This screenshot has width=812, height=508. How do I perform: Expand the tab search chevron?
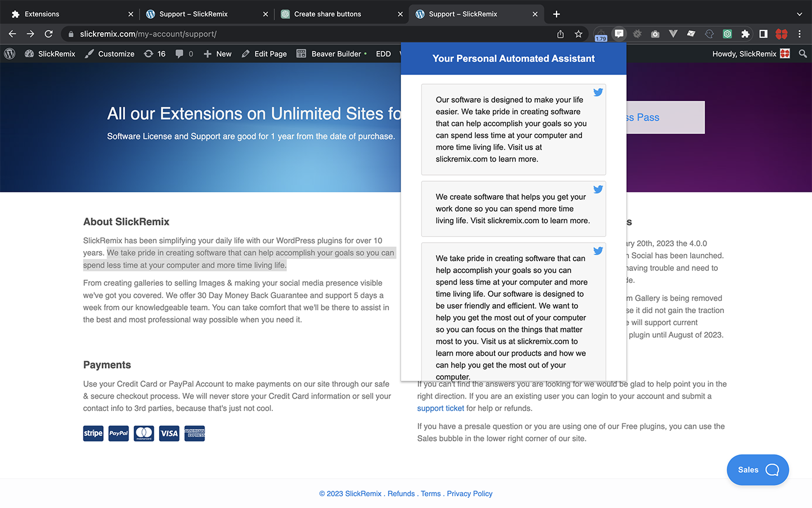click(799, 14)
